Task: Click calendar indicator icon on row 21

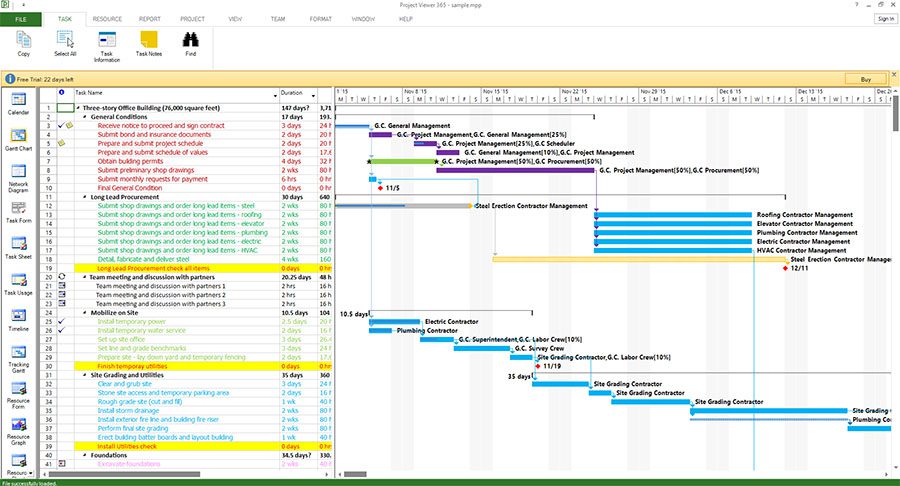Action: 61,286
